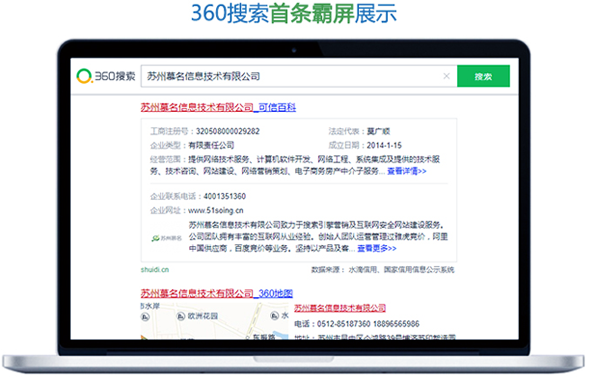Click the 水滴信用 data source text
596x384 pixels.
tap(363, 270)
